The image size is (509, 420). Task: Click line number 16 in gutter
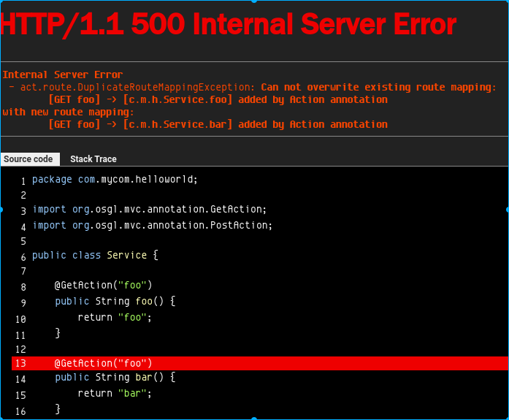20,411
